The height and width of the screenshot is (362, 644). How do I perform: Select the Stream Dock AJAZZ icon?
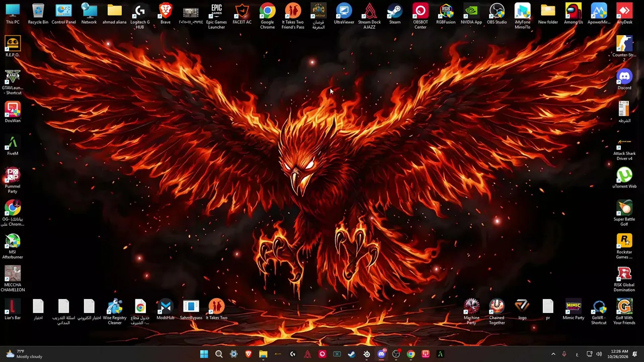coord(369,16)
